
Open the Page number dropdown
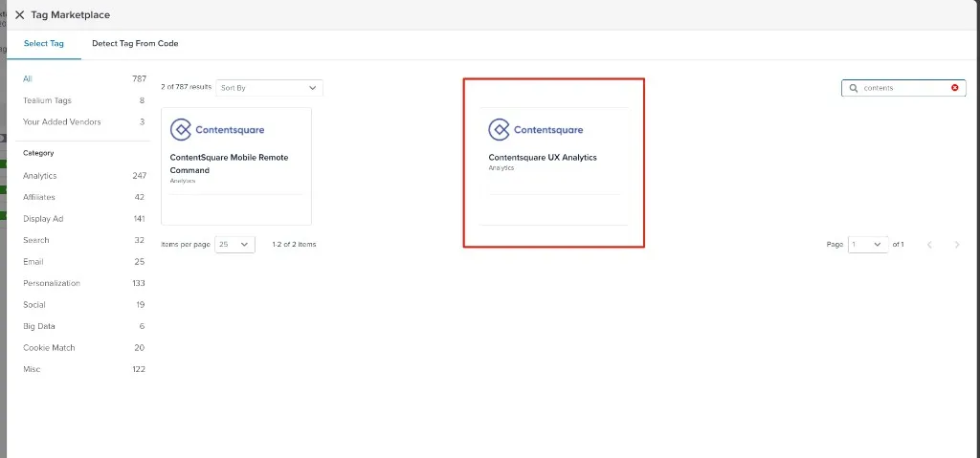pos(868,245)
